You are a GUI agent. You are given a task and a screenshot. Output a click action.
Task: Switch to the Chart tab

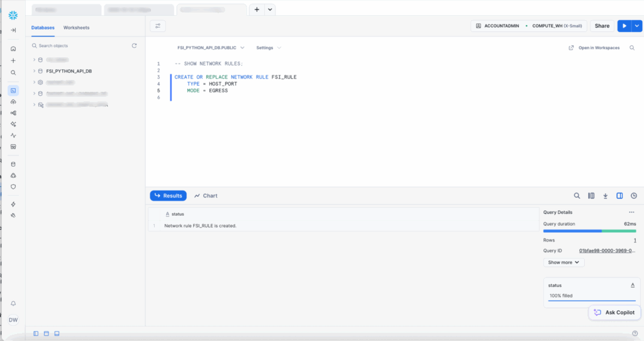(x=206, y=196)
